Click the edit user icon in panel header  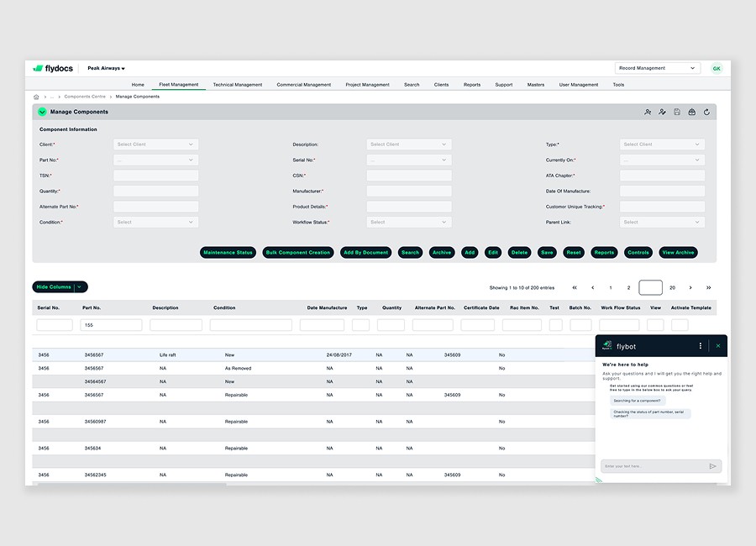[x=662, y=112]
